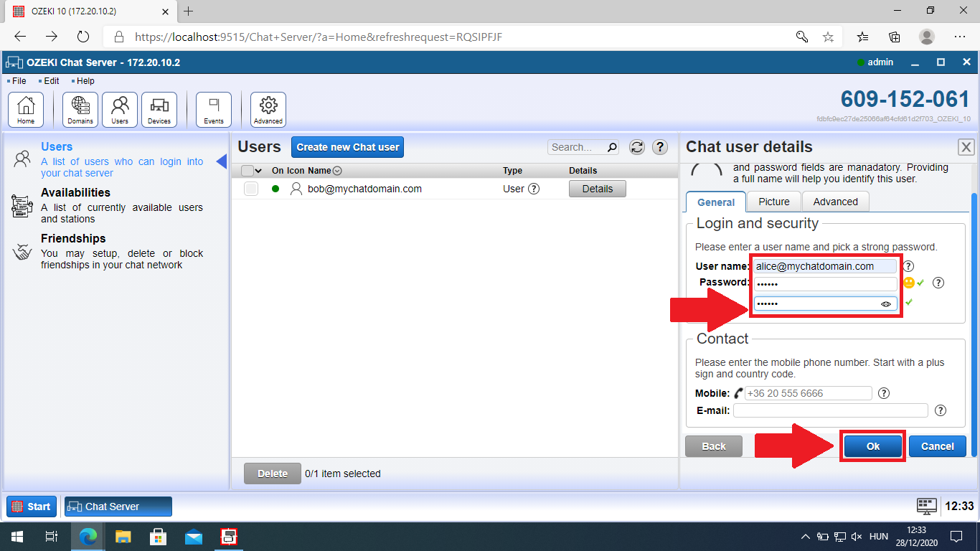Click the Create new Chat user button
The width and height of the screenshot is (980, 551).
(x=348, y=147)
